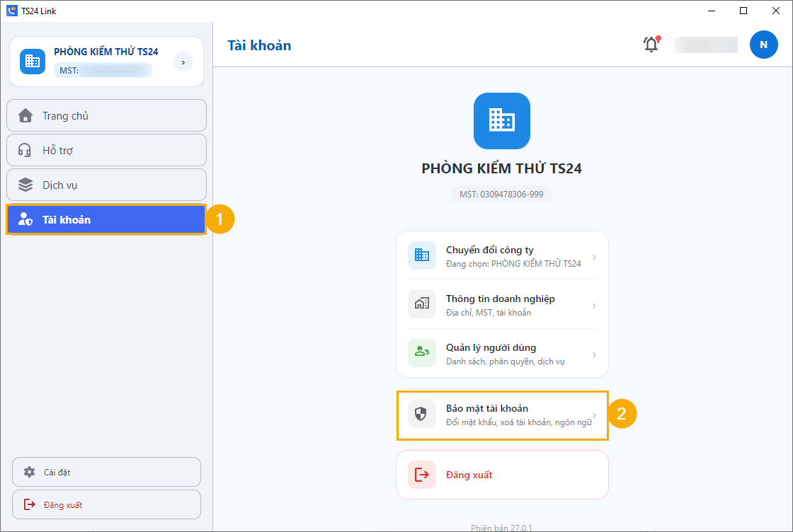
Task: Open the notification bell icon
Action: click(651, 45)
